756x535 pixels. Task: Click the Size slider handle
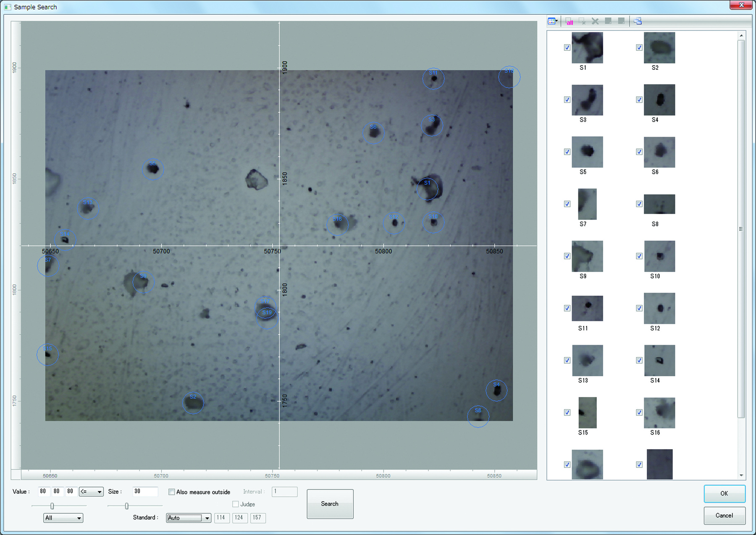coord(126,506)
